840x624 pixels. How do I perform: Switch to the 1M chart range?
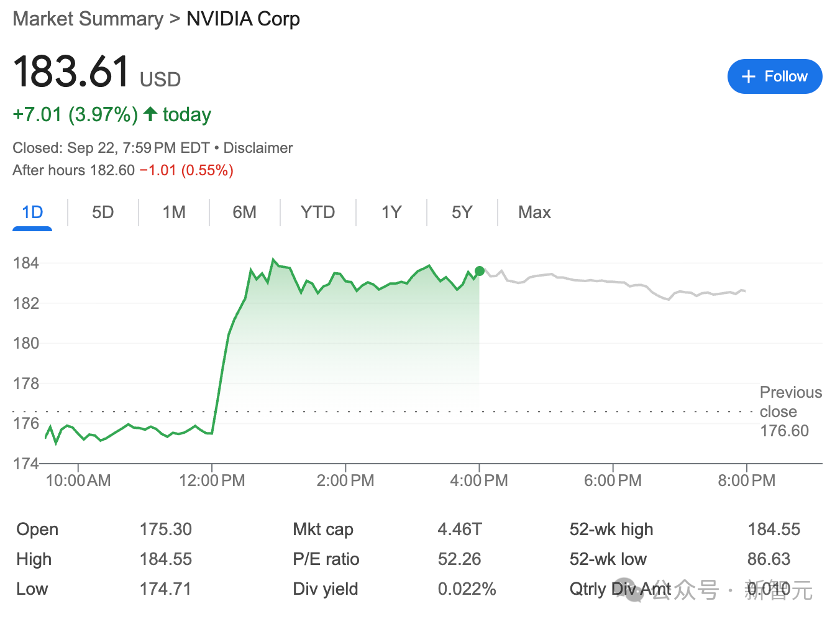pos(174,213)
